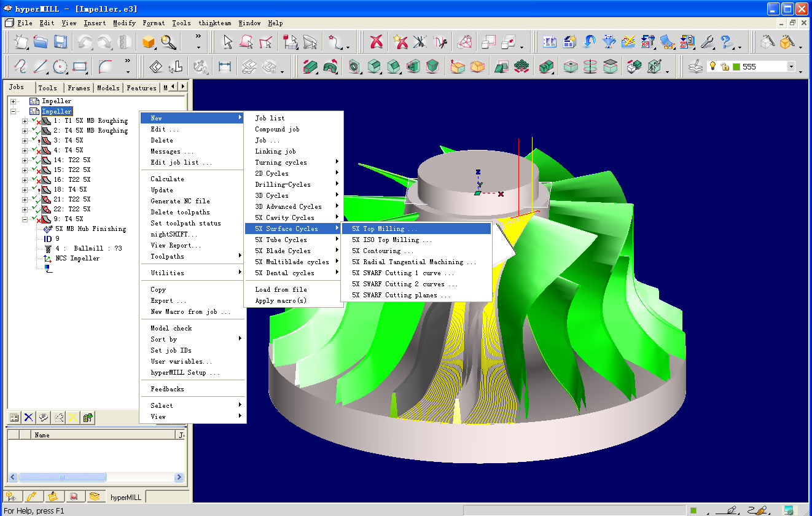Expand job 2: T4 5X MB Roughing
The height and width of the screenshot is (516, 812).
click(x=25, y=131)
